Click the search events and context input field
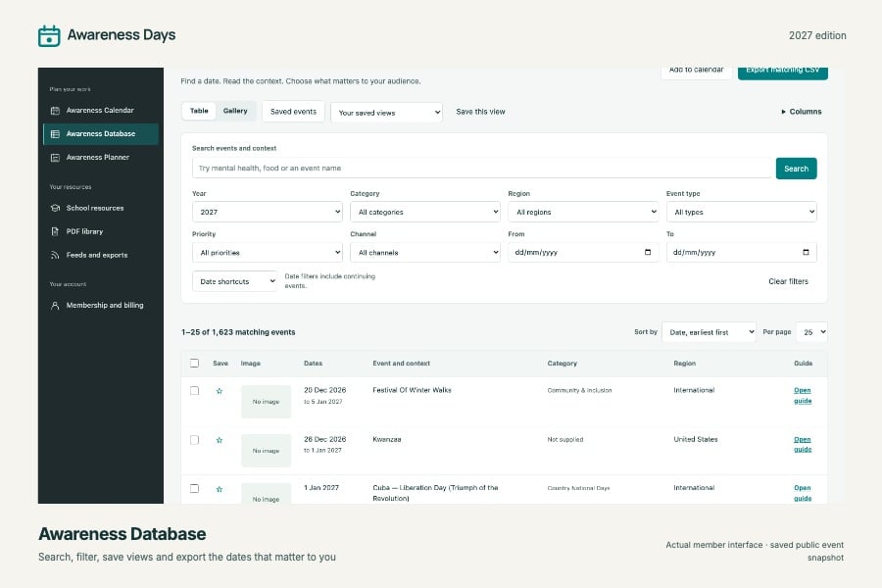This screenshot has height=588, width=882. tap(482, 169)
